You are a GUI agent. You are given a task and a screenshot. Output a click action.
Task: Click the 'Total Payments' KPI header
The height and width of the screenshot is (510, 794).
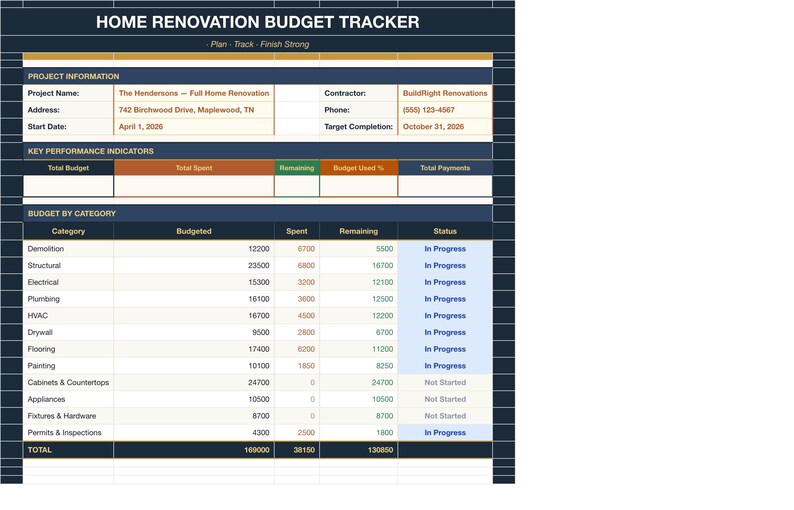(x=445, y=168)
